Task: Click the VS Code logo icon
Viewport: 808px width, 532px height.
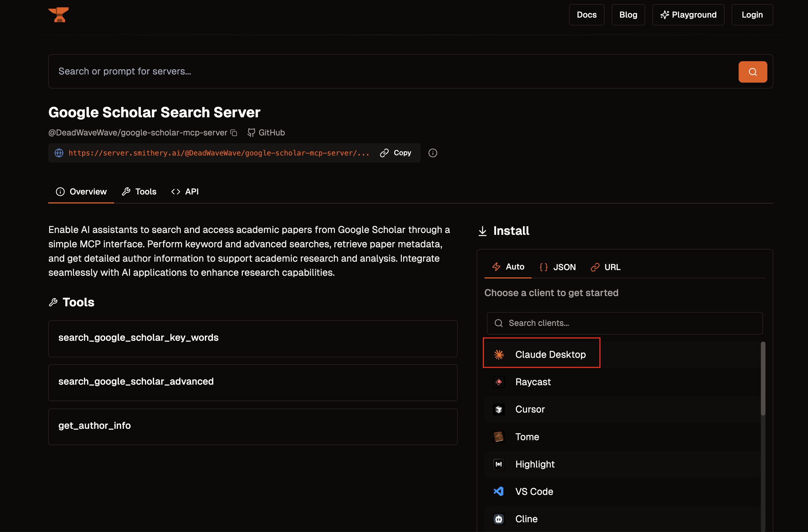Action: (x=498, y=492)
